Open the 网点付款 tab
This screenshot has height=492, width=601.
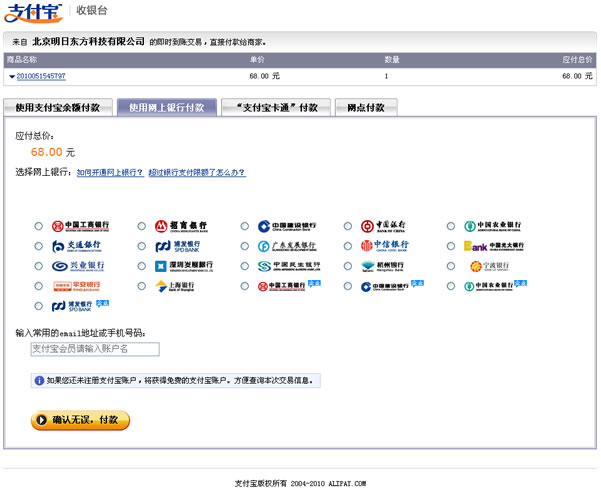366,107
